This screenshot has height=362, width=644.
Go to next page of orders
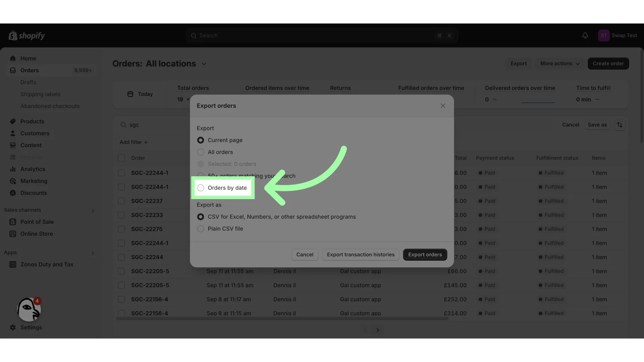(x=378, y=330)
